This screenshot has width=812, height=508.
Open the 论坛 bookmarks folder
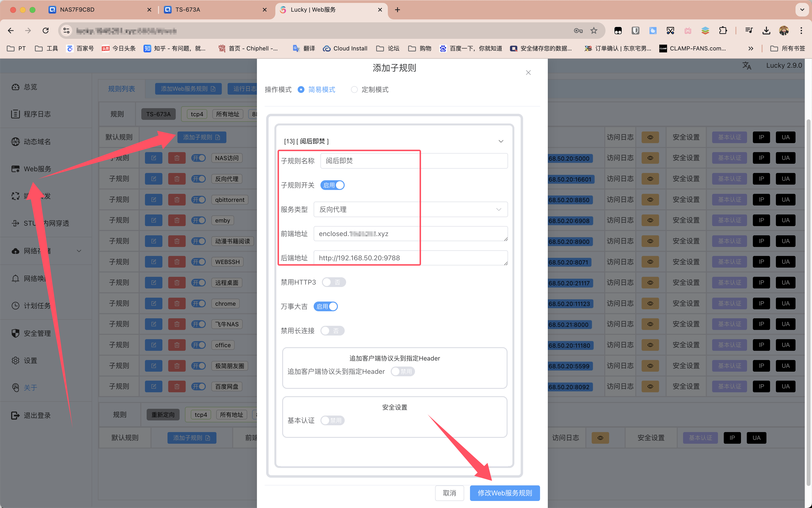pyautogui.click(x=388, y=48)
